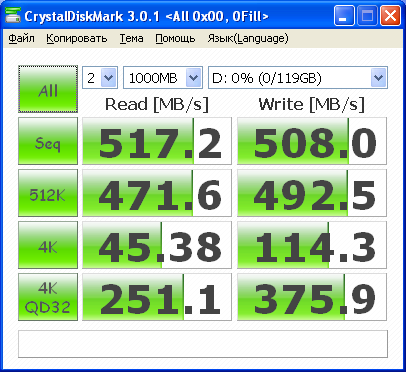The width and height of the screenshot is (406, 372).
Task: Click the Seq read result 517.2
Action: pyautogui.click(x=157, y=141)
